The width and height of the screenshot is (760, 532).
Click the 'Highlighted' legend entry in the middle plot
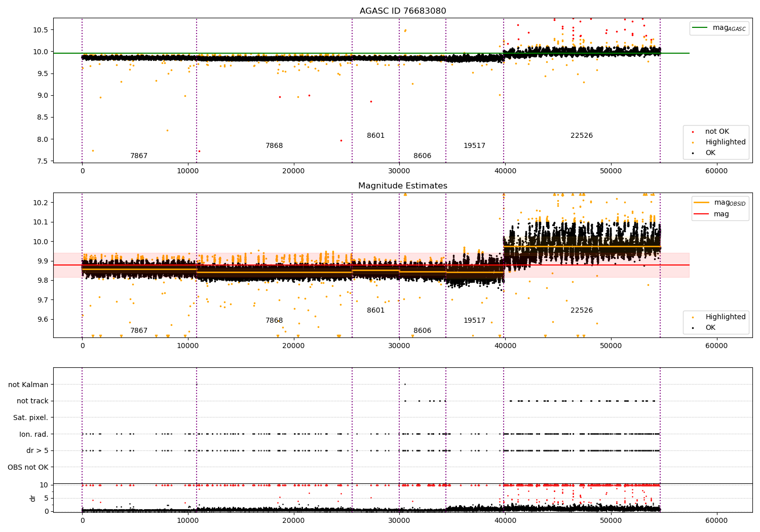[x=719, y=317]
